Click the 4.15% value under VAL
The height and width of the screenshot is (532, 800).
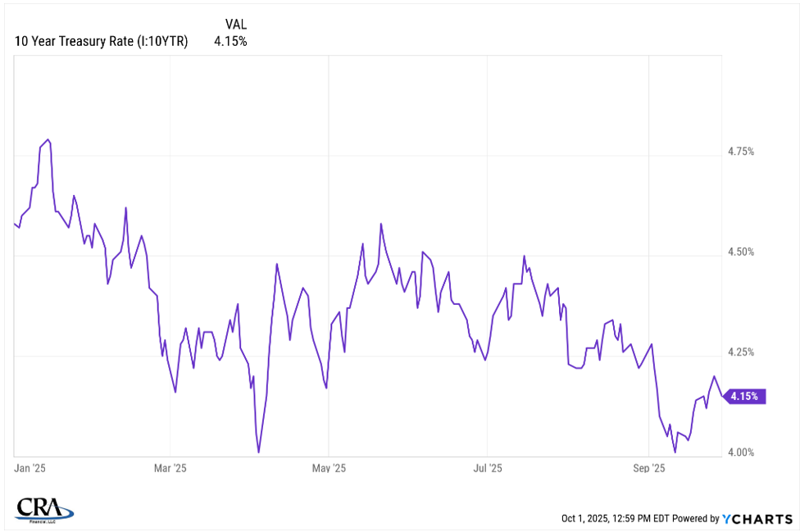click(230, 42)
